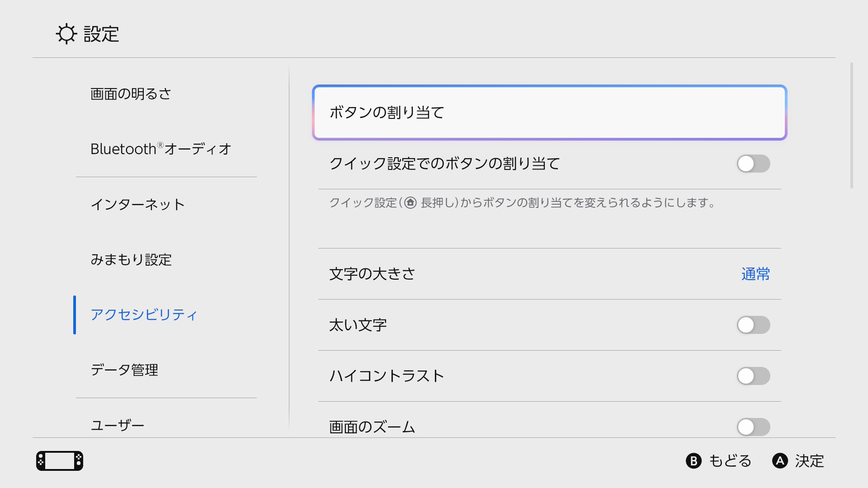
Task: Toggle 画面のズーム on
Action: [x=753, y=427]
